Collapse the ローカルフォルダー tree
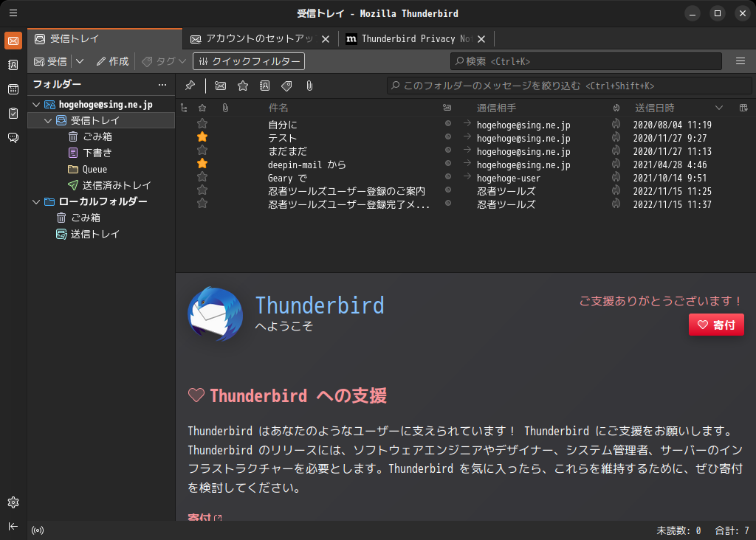 [x=36, y=202]
